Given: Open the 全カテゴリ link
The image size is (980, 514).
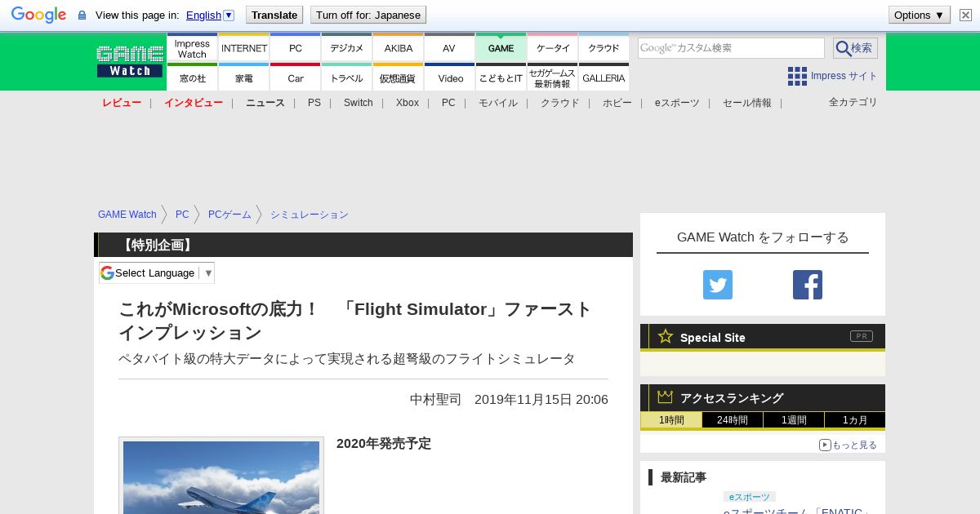Looking at the screenshot, I should [x=853, y=102].
